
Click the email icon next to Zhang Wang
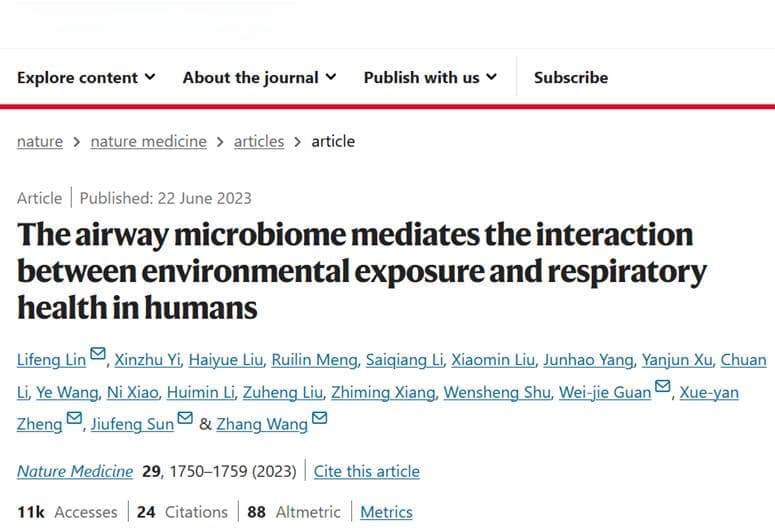[319, 418]
